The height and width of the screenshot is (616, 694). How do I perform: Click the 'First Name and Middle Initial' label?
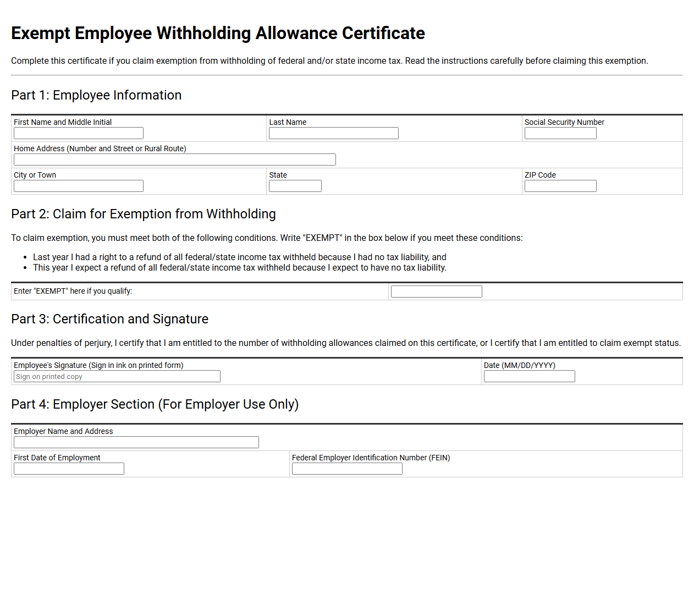click(x=63, y=122)
